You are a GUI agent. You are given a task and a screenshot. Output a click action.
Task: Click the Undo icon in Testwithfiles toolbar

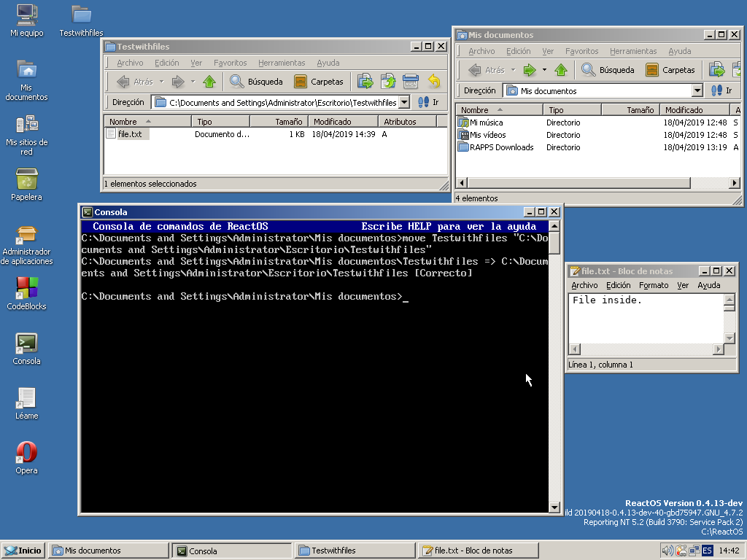[434, 82]
